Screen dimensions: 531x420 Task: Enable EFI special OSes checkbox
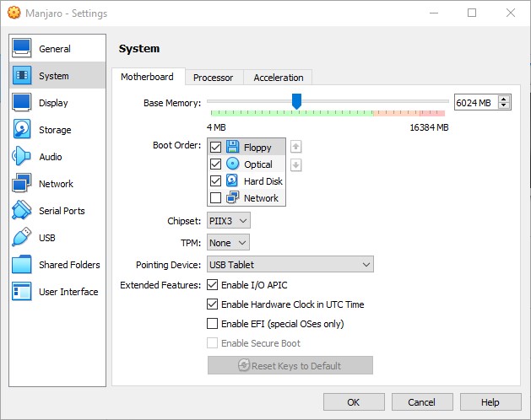click(213, 324)
